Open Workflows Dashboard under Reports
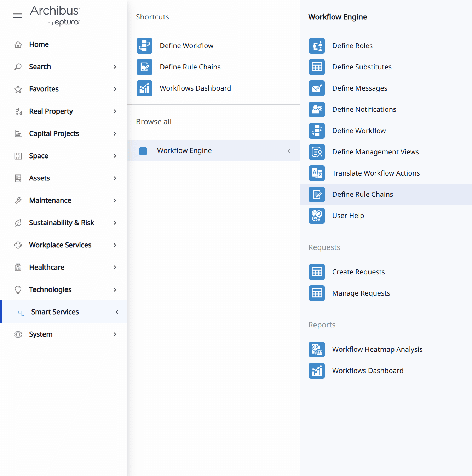 click(368, 371)
